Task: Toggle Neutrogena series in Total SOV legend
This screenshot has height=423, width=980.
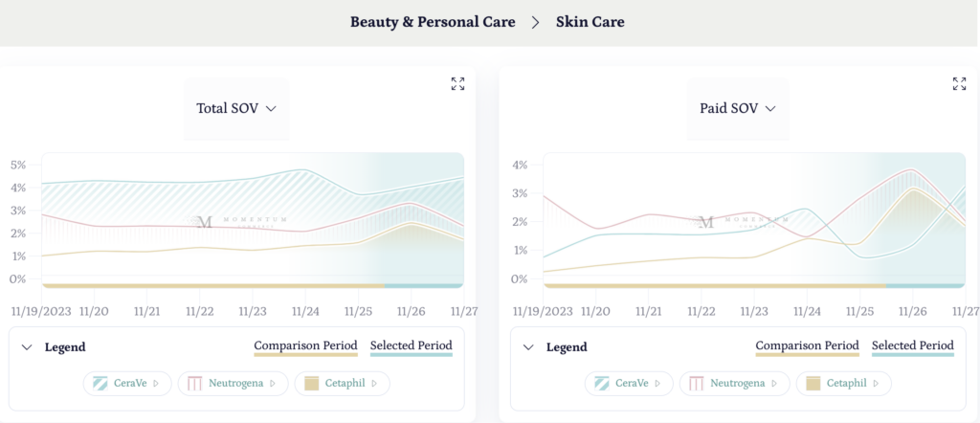Action: [x=236, y=384]
